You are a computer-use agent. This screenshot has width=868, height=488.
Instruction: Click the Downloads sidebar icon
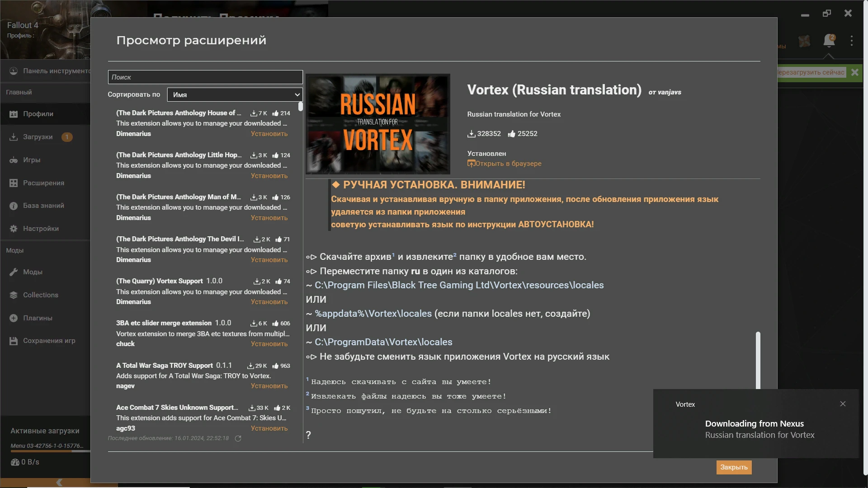[14, 137]
